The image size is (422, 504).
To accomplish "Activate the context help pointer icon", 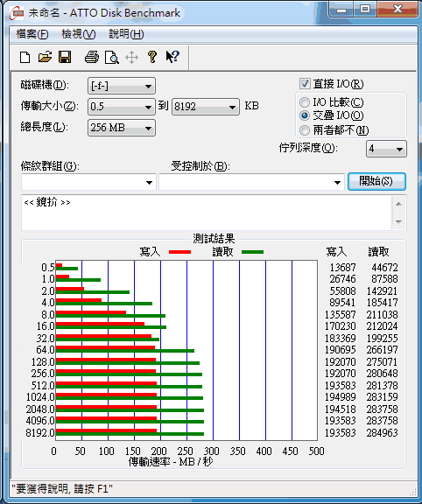I will pyautogui.click(x=172, y=57).
